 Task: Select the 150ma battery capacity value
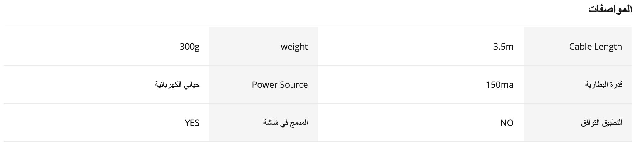pos(499,85)
